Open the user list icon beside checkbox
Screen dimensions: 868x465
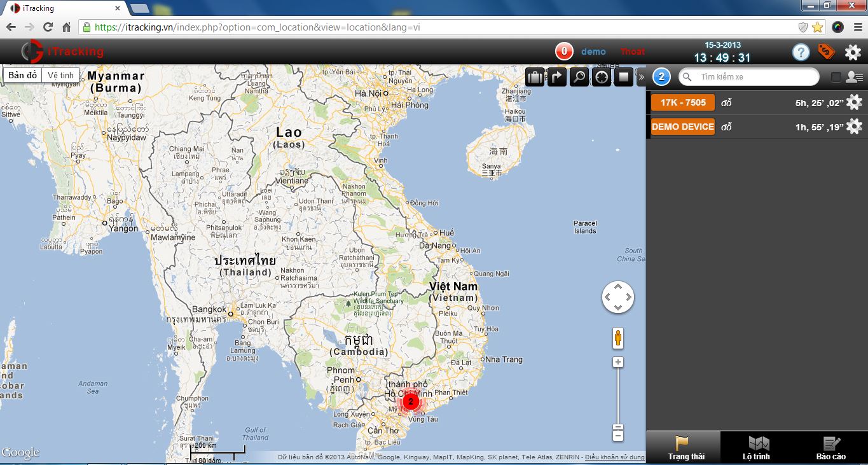point(854,77)
